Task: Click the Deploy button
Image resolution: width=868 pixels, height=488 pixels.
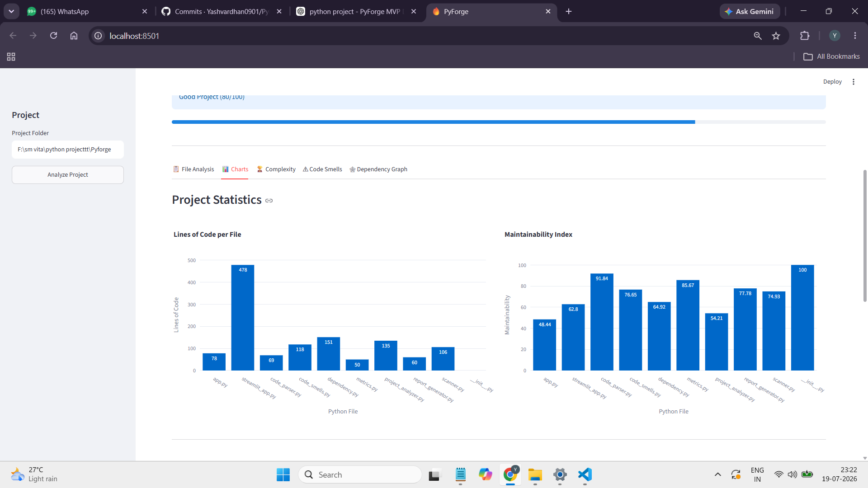Action: pyautogui.click(x=832, y=82)
